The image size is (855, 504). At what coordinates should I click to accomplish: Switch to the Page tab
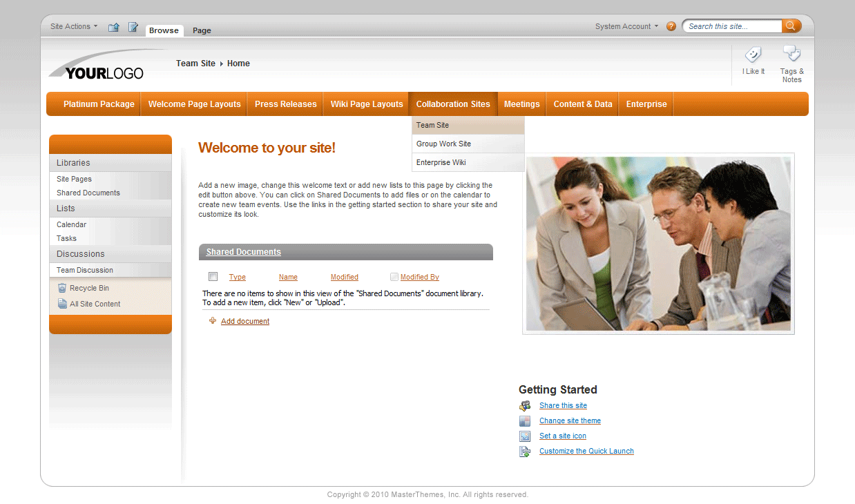[202, 30]
